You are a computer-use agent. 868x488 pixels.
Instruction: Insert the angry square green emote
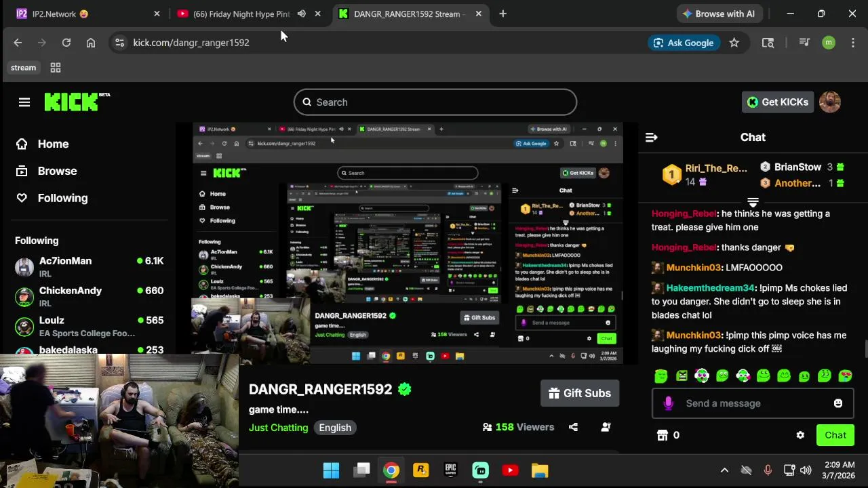tap(682, 375)
